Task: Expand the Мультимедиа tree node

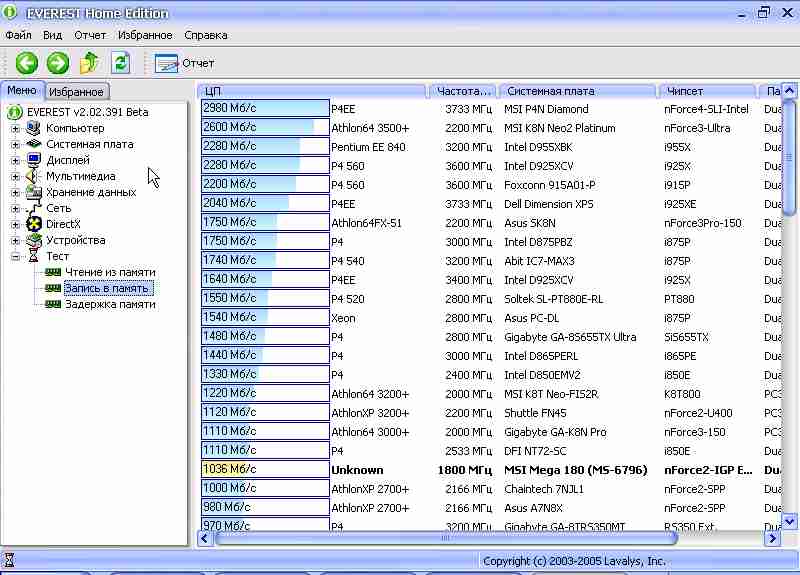Action: click(15, 177)
